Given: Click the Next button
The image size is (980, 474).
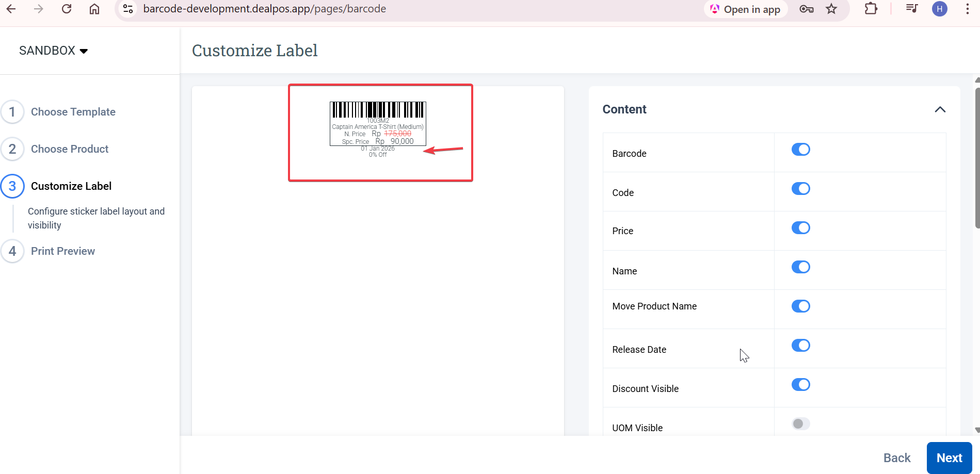Looking at the screenshot, I should click(x=950, y=458).
